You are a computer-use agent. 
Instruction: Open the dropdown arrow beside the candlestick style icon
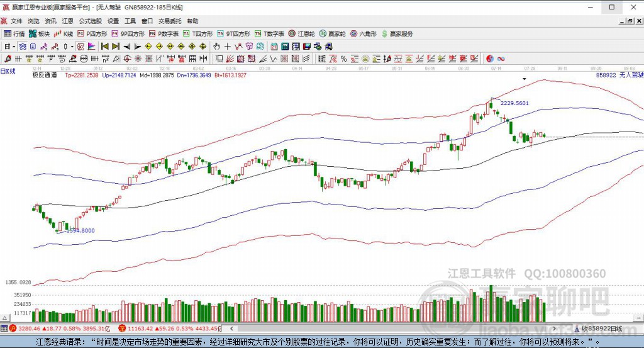(x=72, y=47)
